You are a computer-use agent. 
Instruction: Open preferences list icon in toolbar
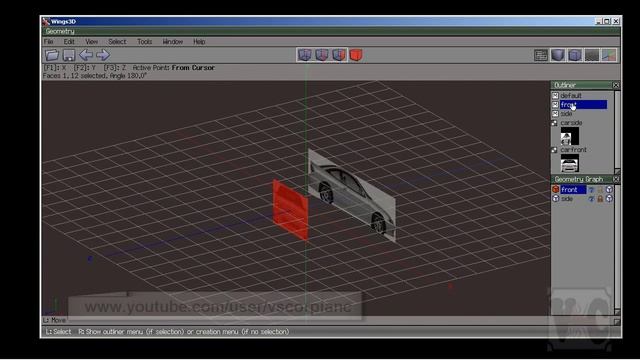pyautogui.click(x=541, y=55)
